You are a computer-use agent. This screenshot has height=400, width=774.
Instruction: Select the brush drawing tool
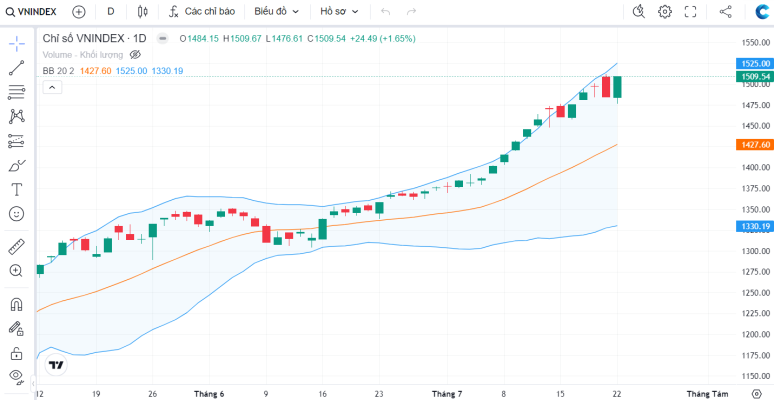click(17, 165)
